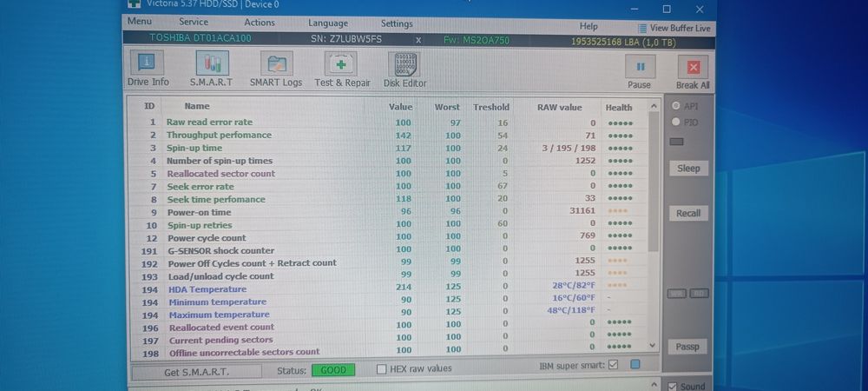Click the 28°C/82°F temperature value
This screenshot has width=868, height=391.
[574, 285]
